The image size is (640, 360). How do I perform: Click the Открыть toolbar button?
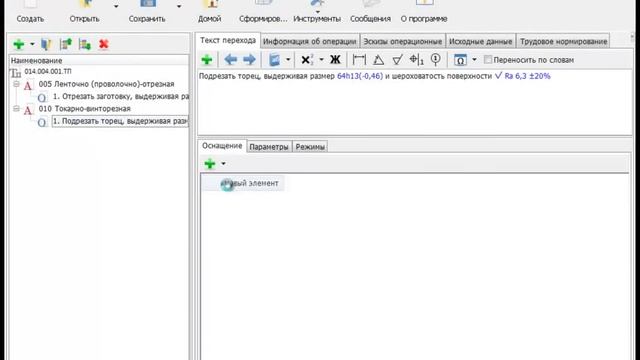click(x=84, y=12)
